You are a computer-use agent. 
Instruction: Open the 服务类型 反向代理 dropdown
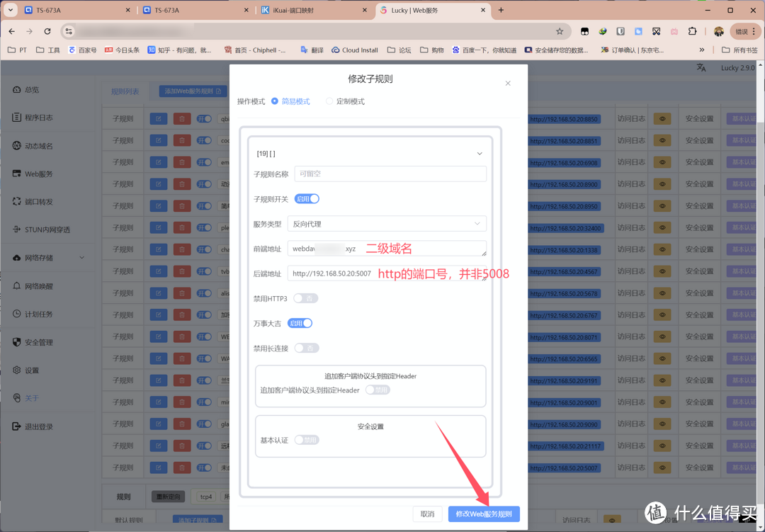tap(387, 224)
